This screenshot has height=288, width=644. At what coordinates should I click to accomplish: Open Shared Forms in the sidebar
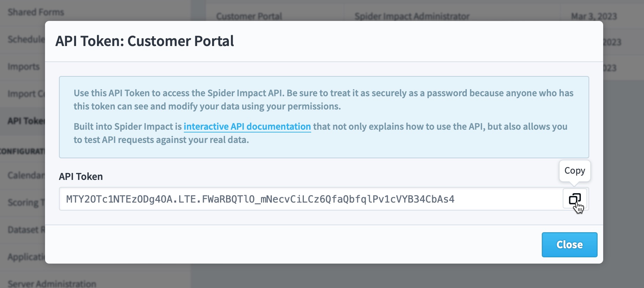tap(36, 12)
